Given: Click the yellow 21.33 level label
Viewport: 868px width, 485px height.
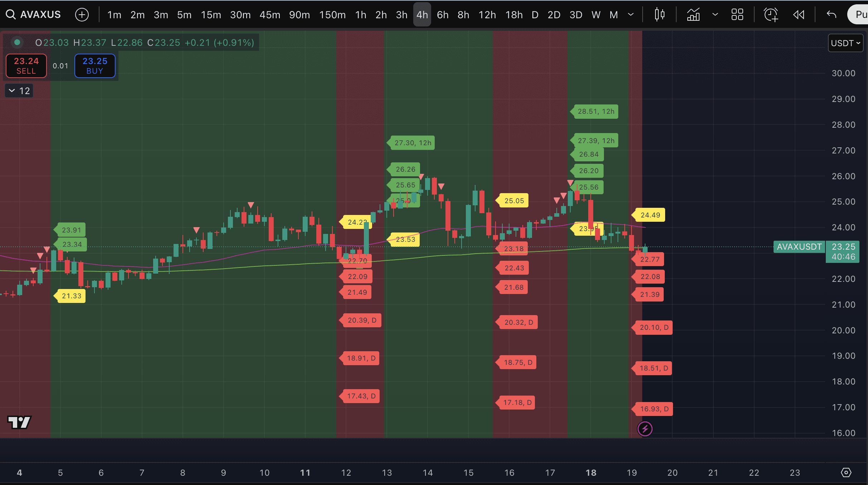Looking at the screenshot, I should [x=70, y=296].
